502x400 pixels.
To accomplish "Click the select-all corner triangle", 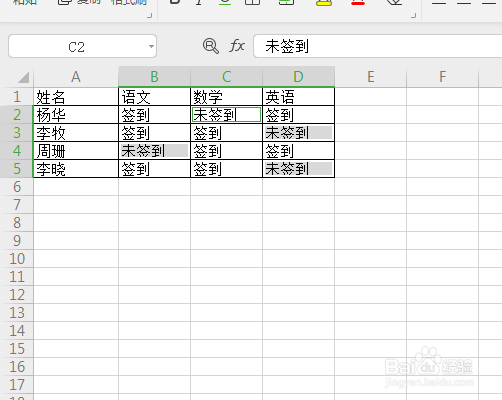I will coord(24,77).
